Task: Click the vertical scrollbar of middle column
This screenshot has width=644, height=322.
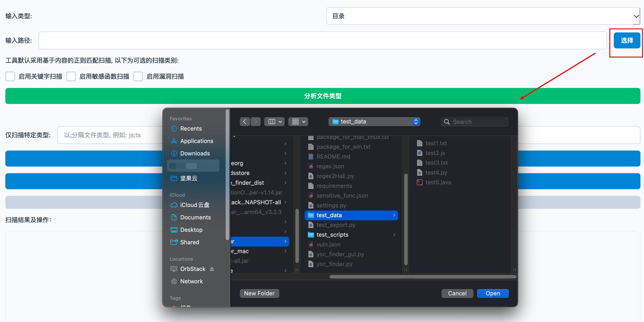Action: pos(405,219)
